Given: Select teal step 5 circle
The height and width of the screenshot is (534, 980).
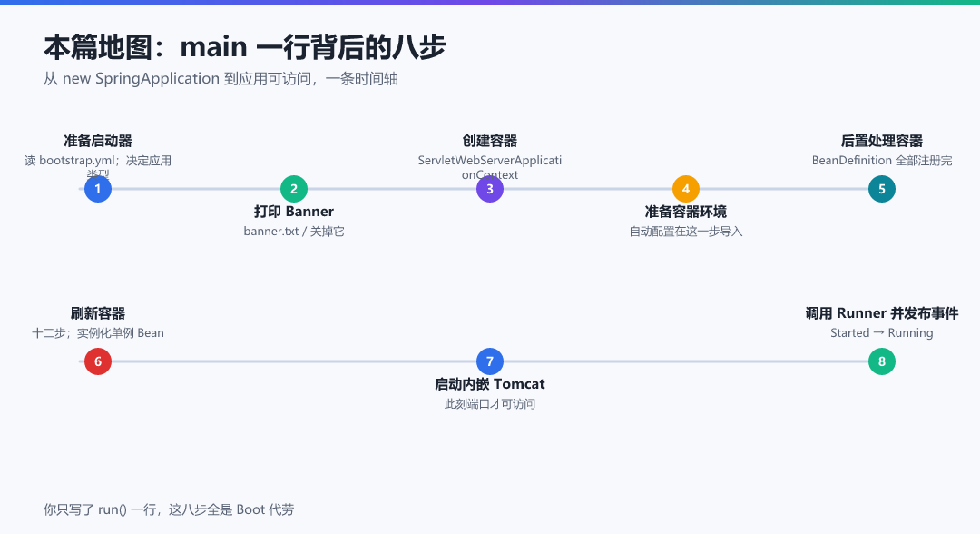Looking at the screenshot, I should pyautogui.click(x=882, y=189).
